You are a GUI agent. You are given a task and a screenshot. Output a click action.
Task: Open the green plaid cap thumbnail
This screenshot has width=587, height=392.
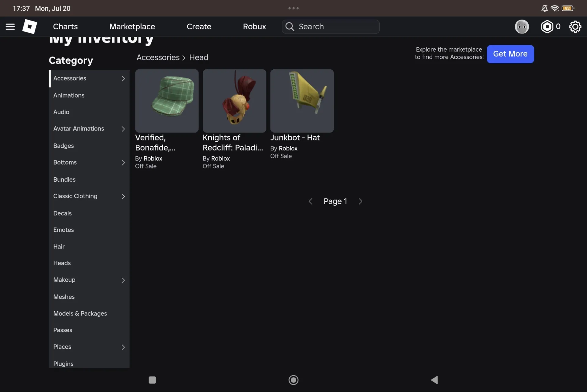point(167,101)
